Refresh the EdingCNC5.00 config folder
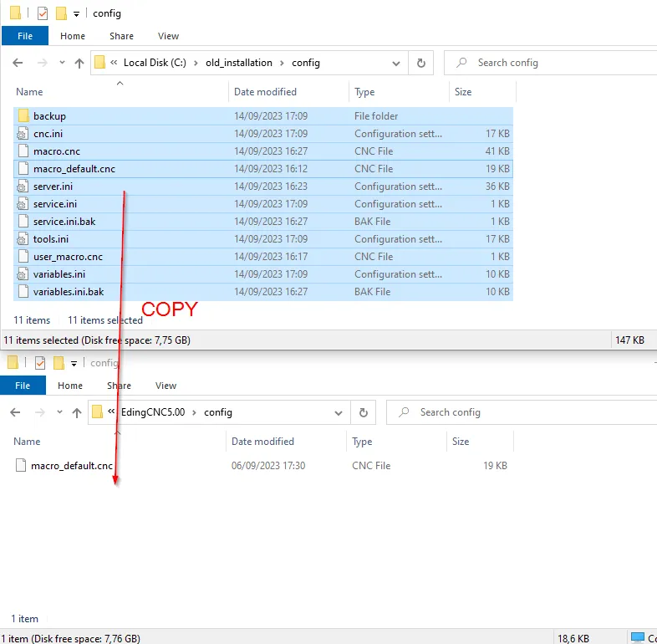 (364, 413)
